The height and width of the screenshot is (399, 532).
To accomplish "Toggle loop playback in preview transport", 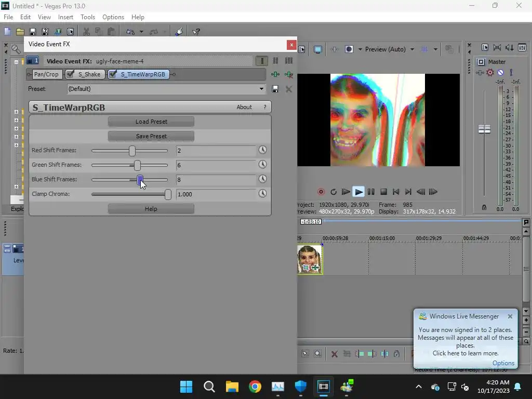I will 334,192.
